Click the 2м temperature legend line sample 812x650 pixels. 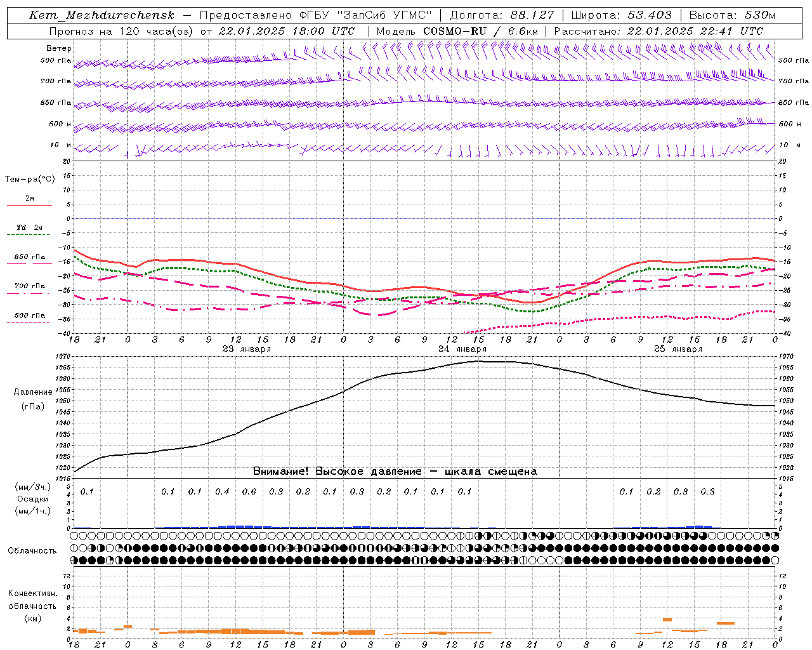point(29,205)
